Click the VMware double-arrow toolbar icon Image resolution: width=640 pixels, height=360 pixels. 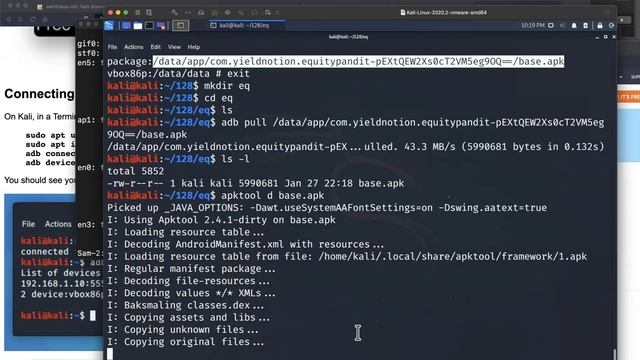pos(188,13)
